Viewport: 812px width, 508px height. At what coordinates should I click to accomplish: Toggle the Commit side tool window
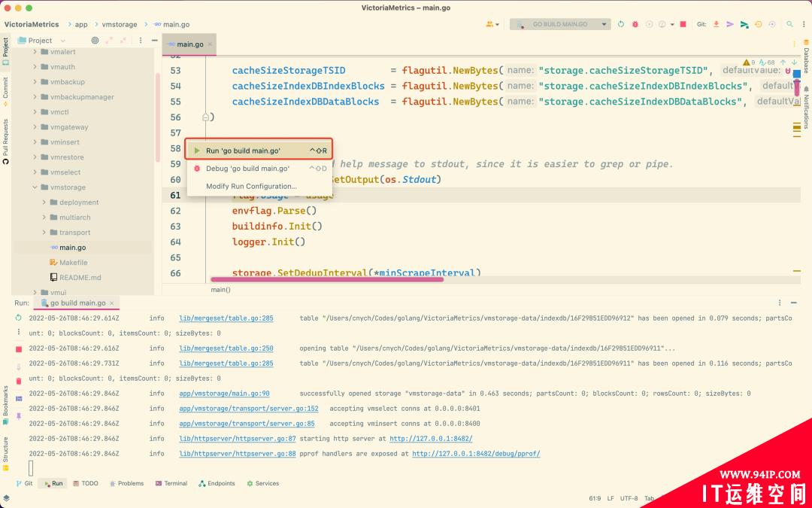point(5,91)
